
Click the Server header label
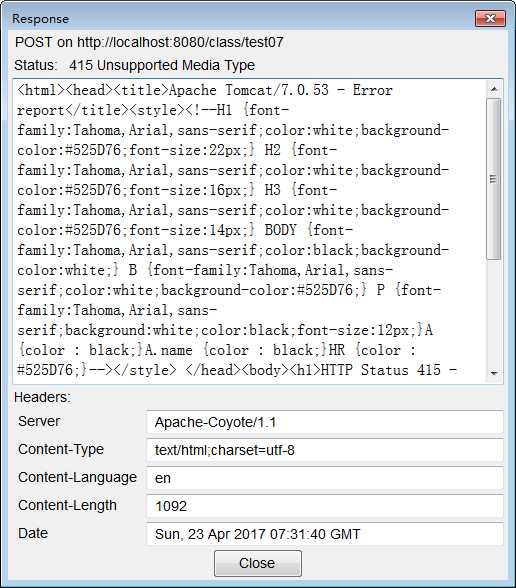pyautogui.click(x=39, y=421)
